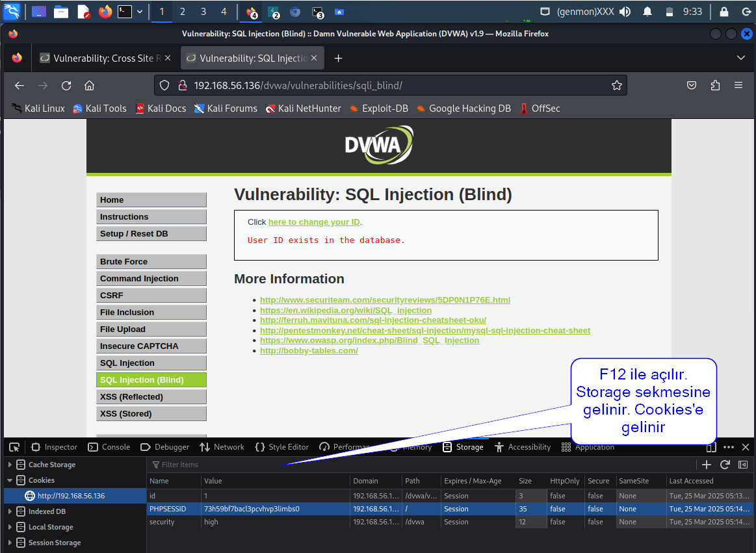Switch to the Accessibility devtools tab
This screenshot has width=756, height=553.
click(523, 447)
